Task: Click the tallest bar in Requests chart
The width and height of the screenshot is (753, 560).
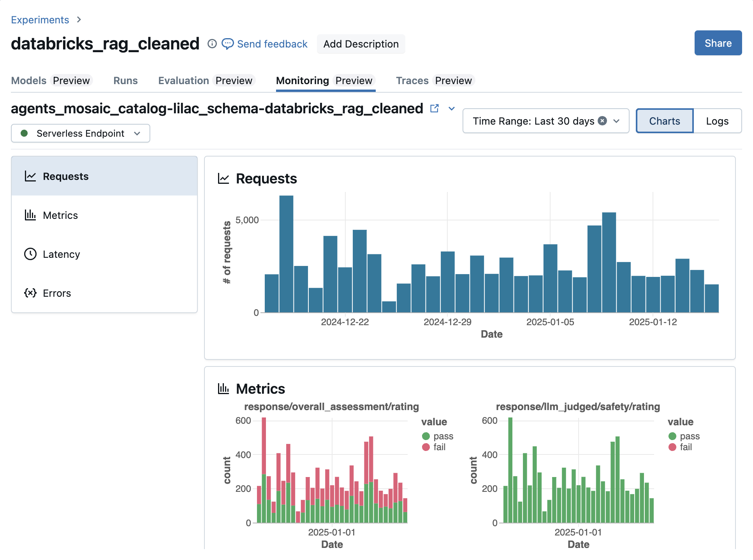Action: pyautogui.click(x=286, y=254)
